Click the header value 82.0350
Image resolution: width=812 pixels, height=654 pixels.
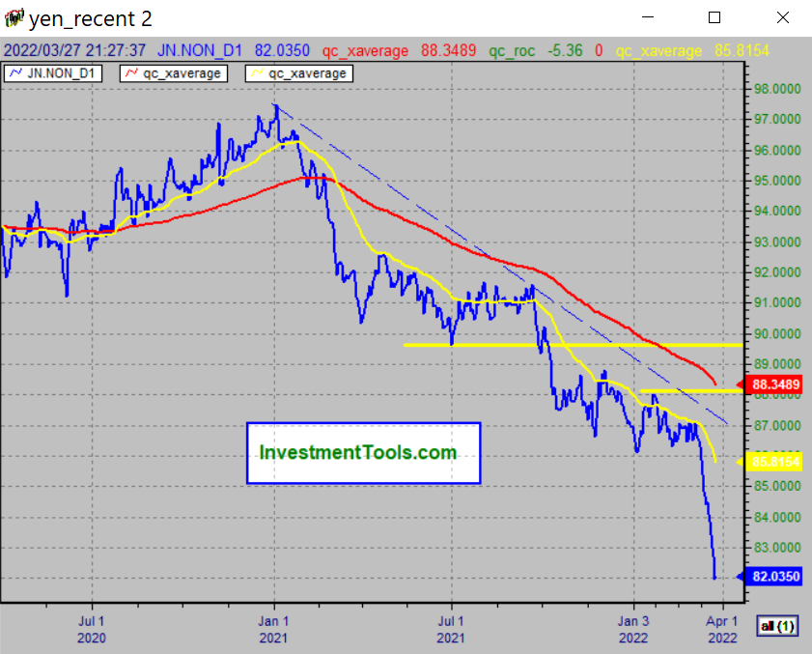[282, 51]
